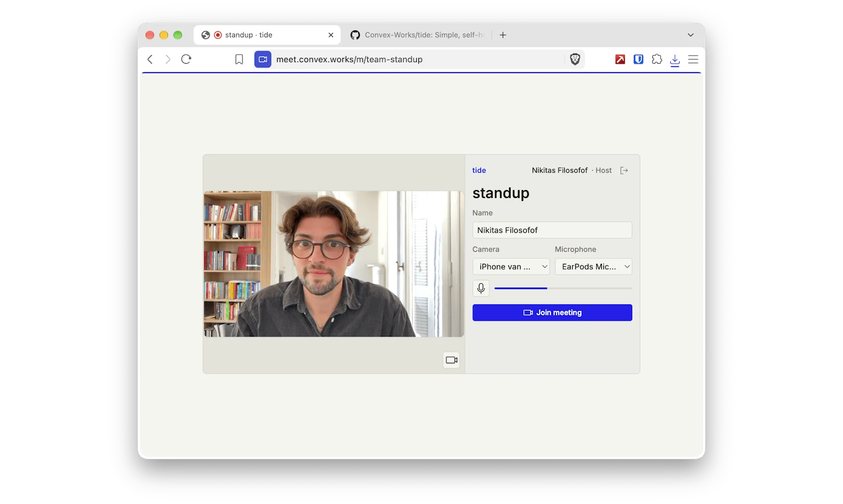
Task: Open the browser hamburger menu
Action: (693, 60)
